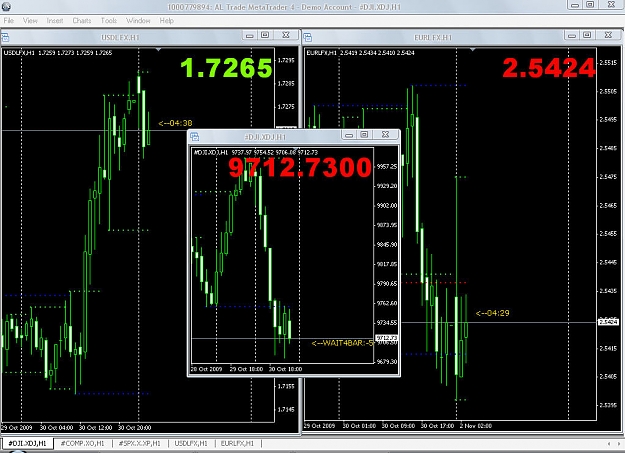This screenshot has width=625, height=453.
Task: Click the '2 Nov 02:00' label on EURLFX time axis
Action: (x=476, y=425)
